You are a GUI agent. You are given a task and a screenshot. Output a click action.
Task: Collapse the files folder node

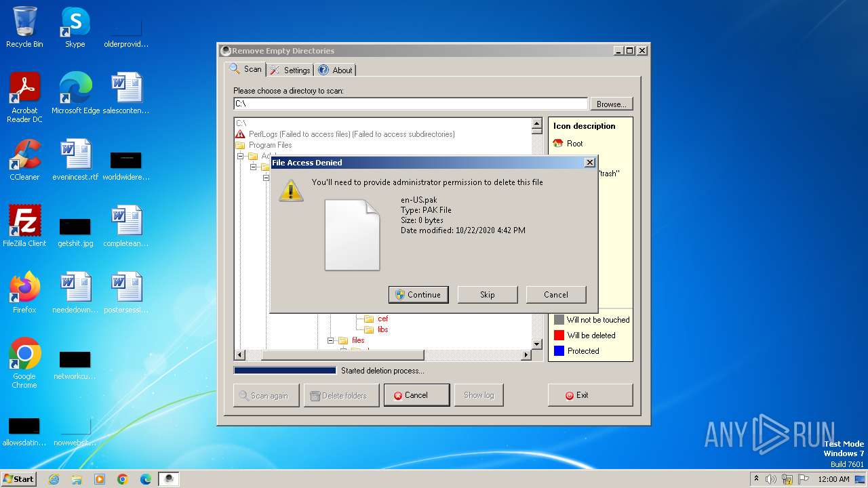[x=331, y=340]
